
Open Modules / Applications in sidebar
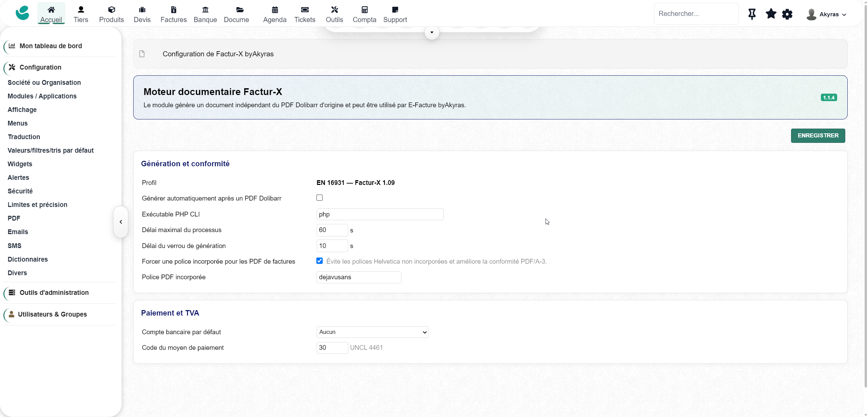pyautogui.click(x=42, y=96)
